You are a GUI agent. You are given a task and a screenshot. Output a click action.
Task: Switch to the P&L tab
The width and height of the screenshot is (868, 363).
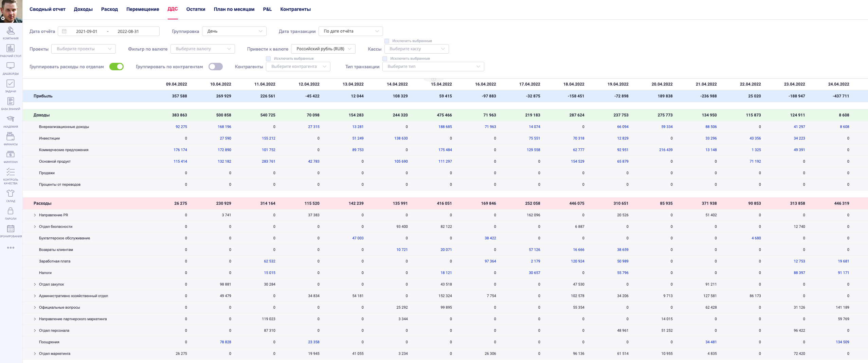point(267,9)
